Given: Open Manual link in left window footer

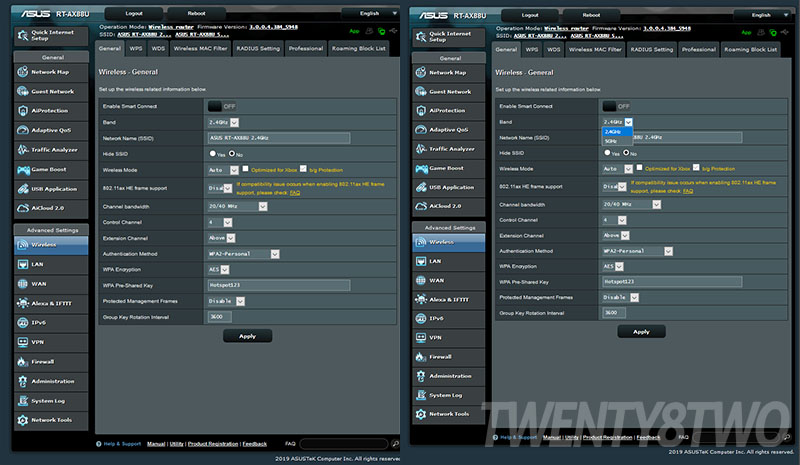Looking at the screenshot, I should click(x=156, y=444).
